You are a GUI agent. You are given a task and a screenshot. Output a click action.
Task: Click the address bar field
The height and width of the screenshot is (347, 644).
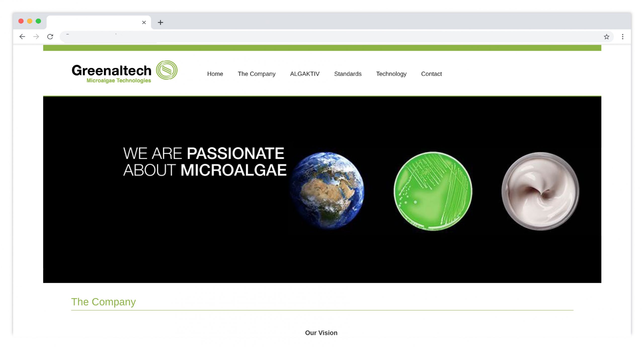[327, 37]
